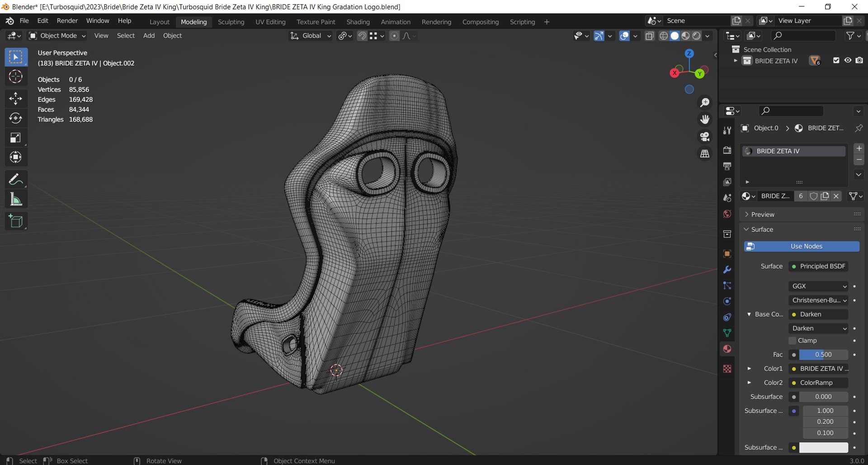The height and width of the screenshot is (465, 868).
Task: Select the Cursor tool in the toolbar
Action: point(16,76)
